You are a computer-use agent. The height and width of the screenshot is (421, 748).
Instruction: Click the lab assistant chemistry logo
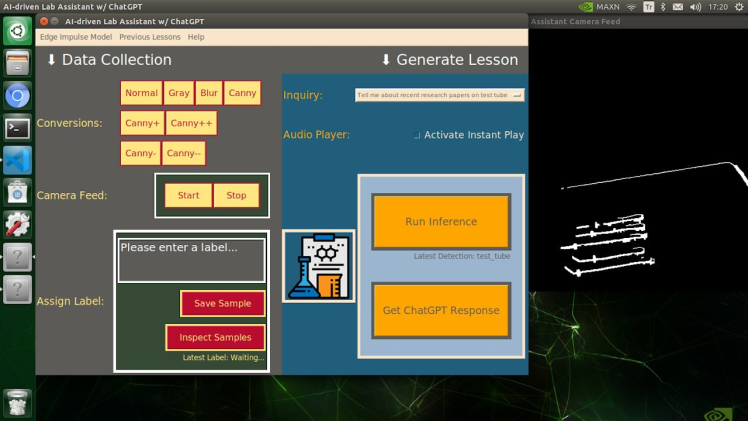tap(318, 266)
